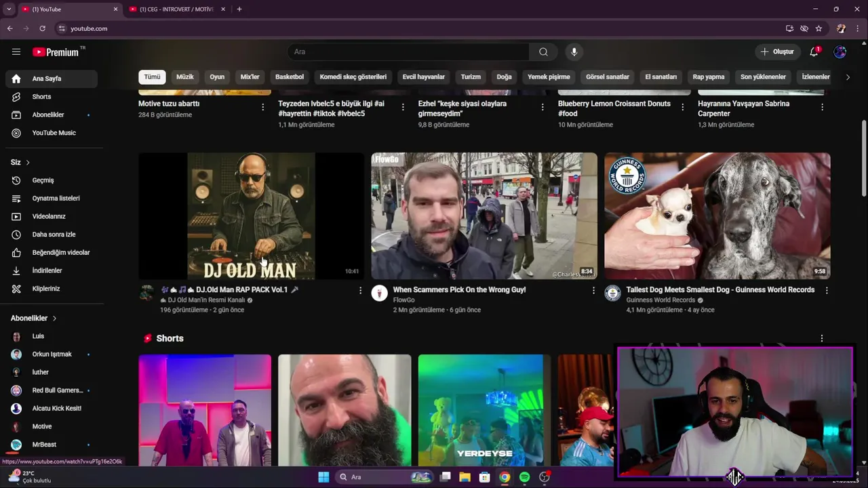868x488 pixels.
Task: Open options for DJ.Old Man RAP PACK video
Action: pyautogui.click(x=360, y=290)
